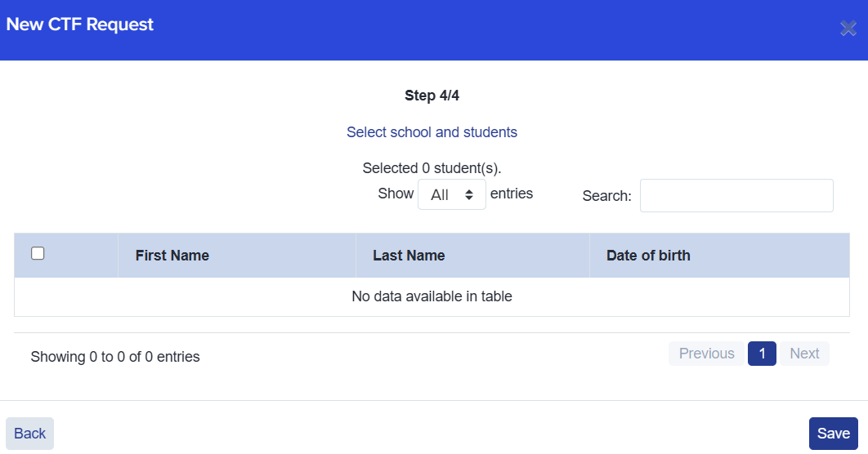Viewport: 868px width, 454px height.
Task: Click the 'Search:' label
Action: click(x=606, y=196)
